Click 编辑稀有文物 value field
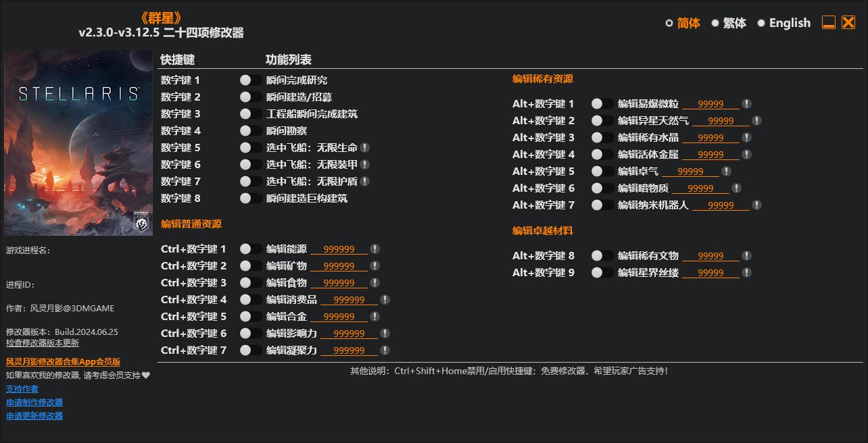 710,256
